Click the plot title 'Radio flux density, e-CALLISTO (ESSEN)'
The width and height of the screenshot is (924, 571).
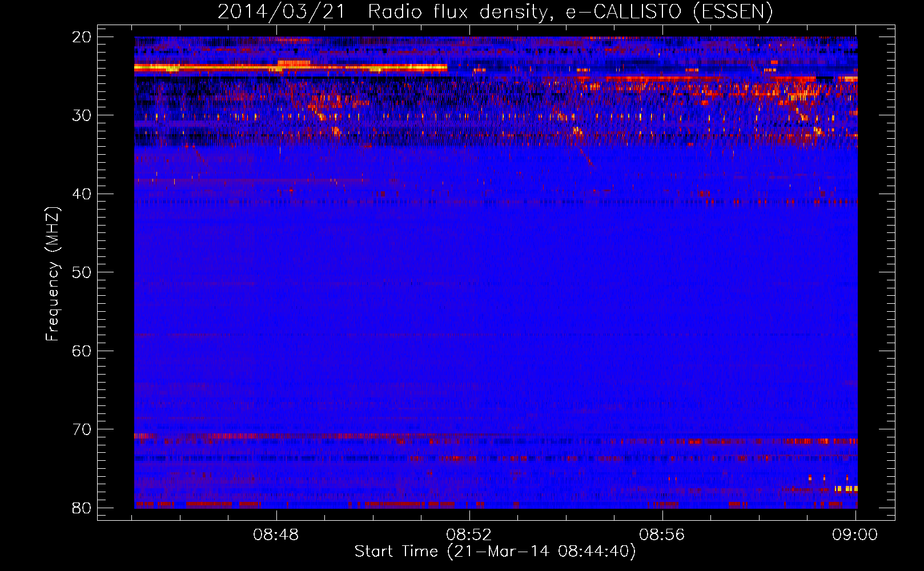click(x=570, y=12)
